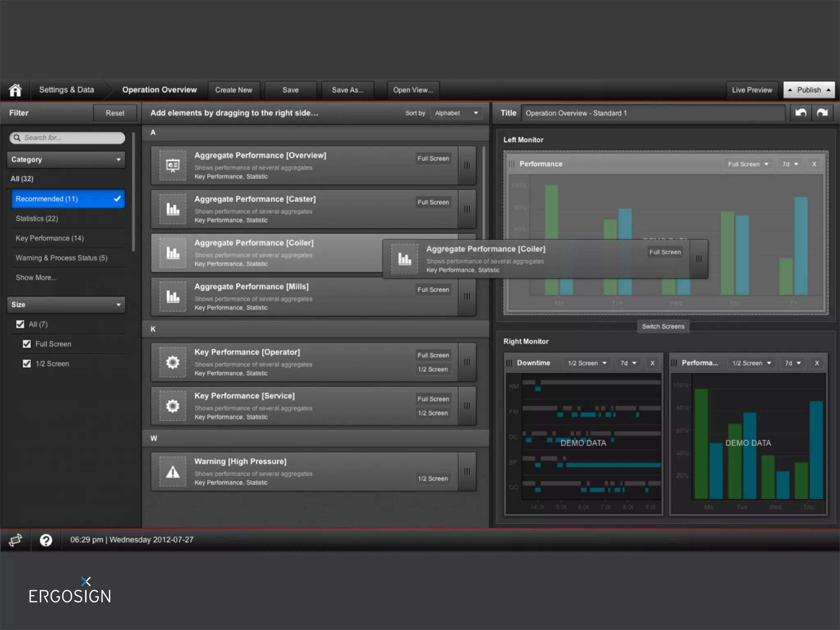Toggle the All (7) size checkbox

[20, 324]
